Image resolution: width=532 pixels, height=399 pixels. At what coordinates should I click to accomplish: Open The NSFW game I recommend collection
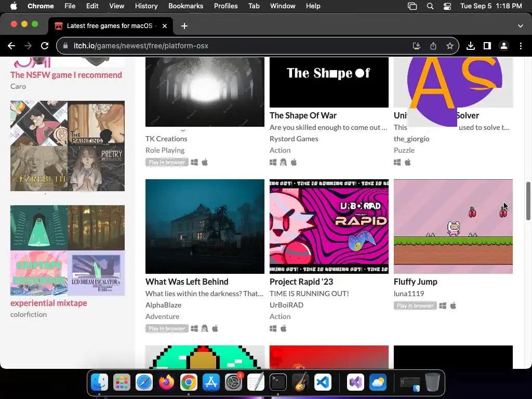pyautogui.click(x=66, y=75)
